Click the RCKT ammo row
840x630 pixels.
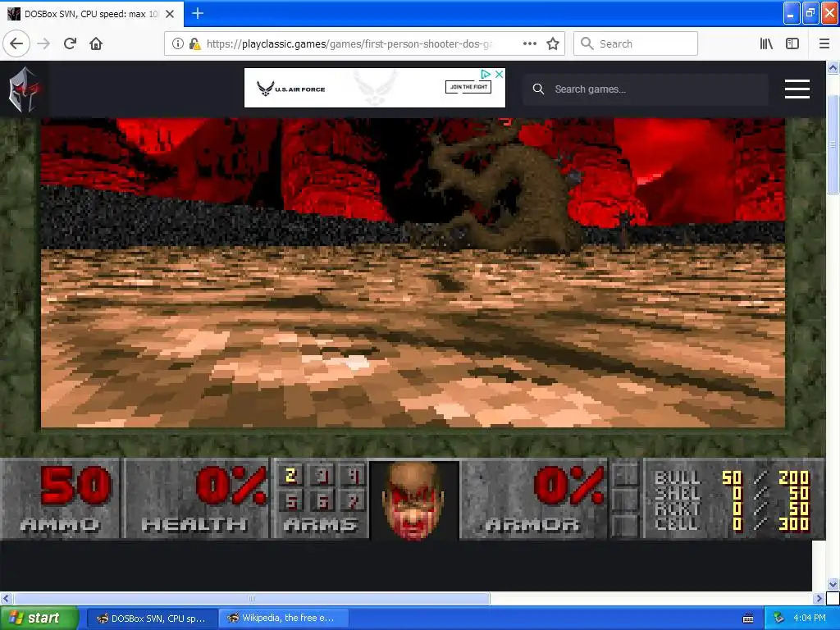[x=731, y=508]
